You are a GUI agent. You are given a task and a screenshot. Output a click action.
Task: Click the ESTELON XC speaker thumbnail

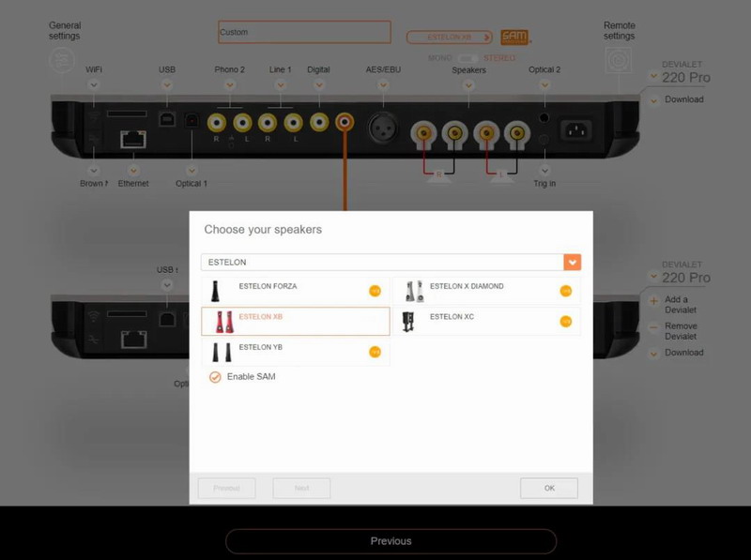[408, 322]
